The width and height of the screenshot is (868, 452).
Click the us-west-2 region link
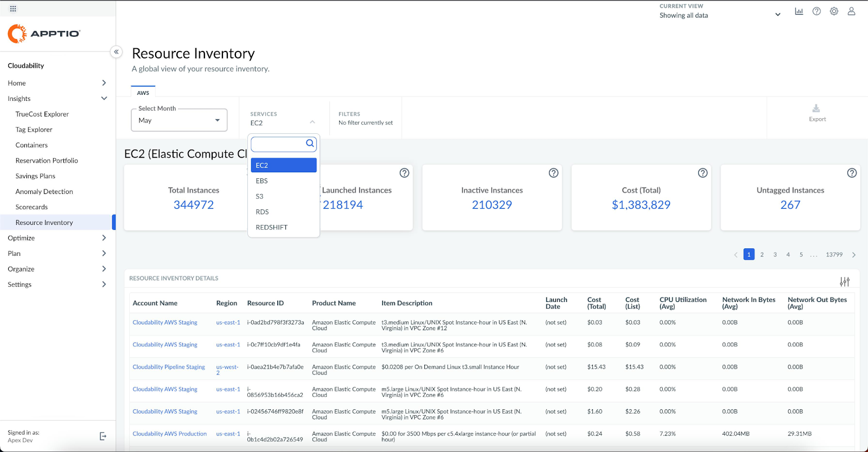click(227, 370)
